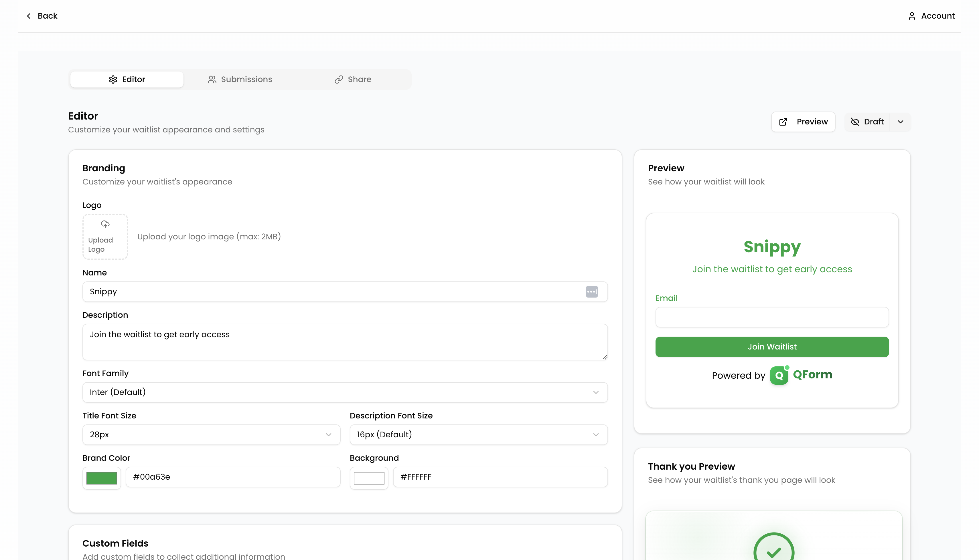Click the password manager icon in Name field

591,291
